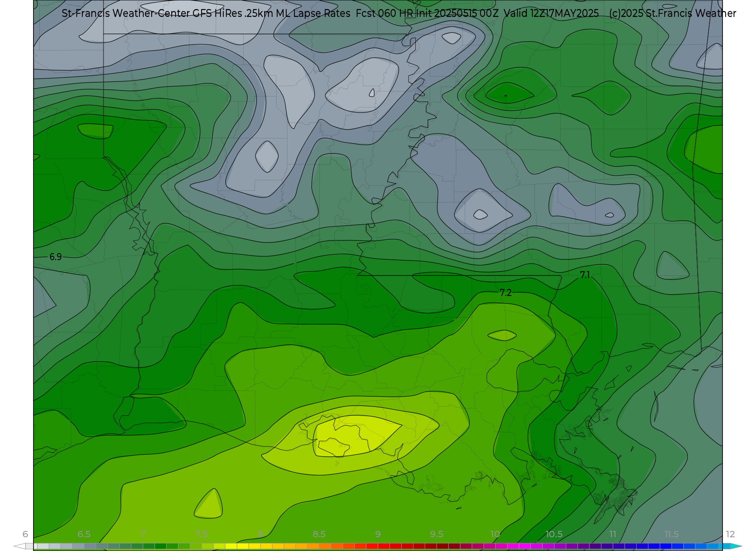756x551 pixels.
Task: Click 'Init 20250515 00Z' in the title
Action: click(x=458, y=13)
